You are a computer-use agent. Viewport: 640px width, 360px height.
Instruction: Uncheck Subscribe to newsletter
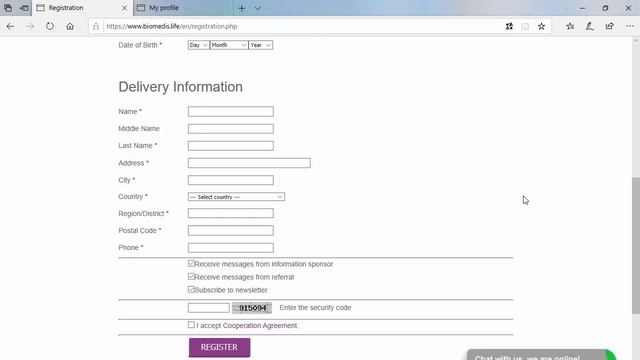click(x=191, y=289)
